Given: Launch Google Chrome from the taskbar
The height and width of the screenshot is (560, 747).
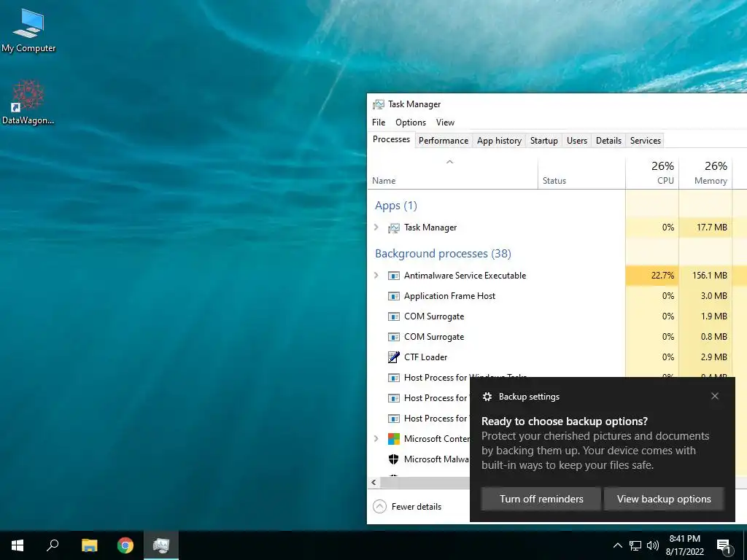Looking at the screenshot, I should (125, 545).
